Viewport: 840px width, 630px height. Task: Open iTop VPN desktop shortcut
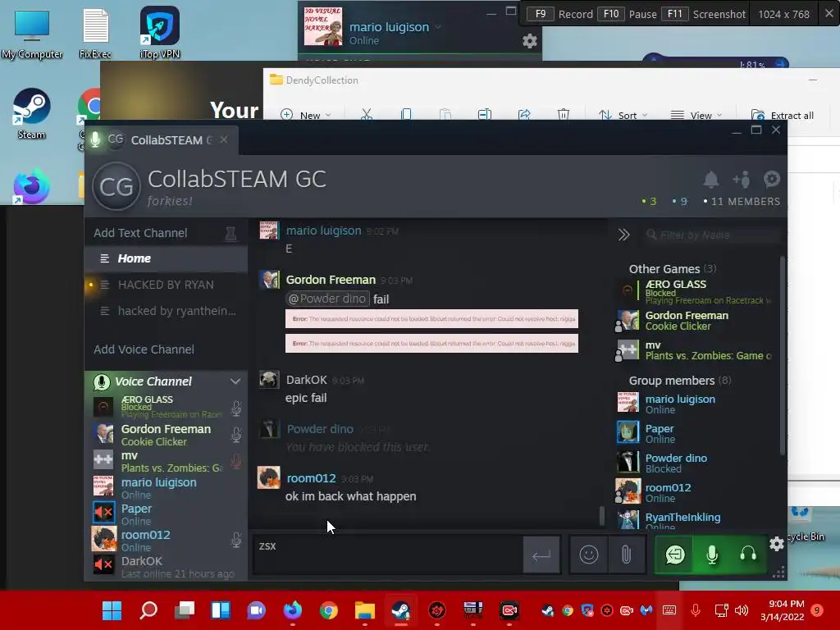tap(160, 33)
